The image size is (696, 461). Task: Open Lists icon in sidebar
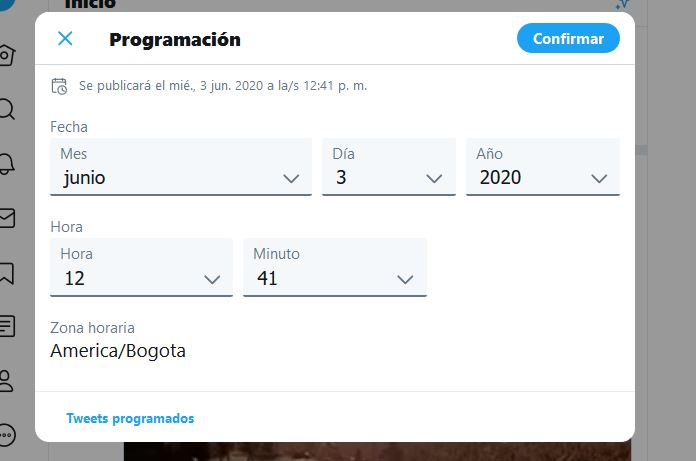click(6, 327)
